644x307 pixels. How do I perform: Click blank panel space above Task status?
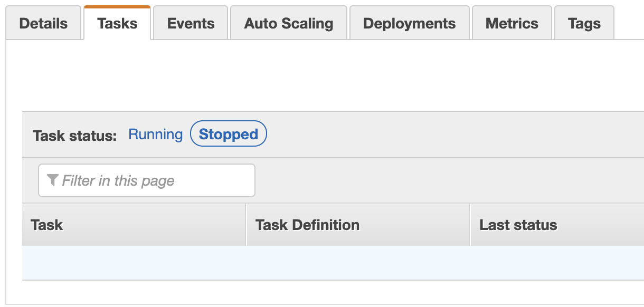click(325, 75)
